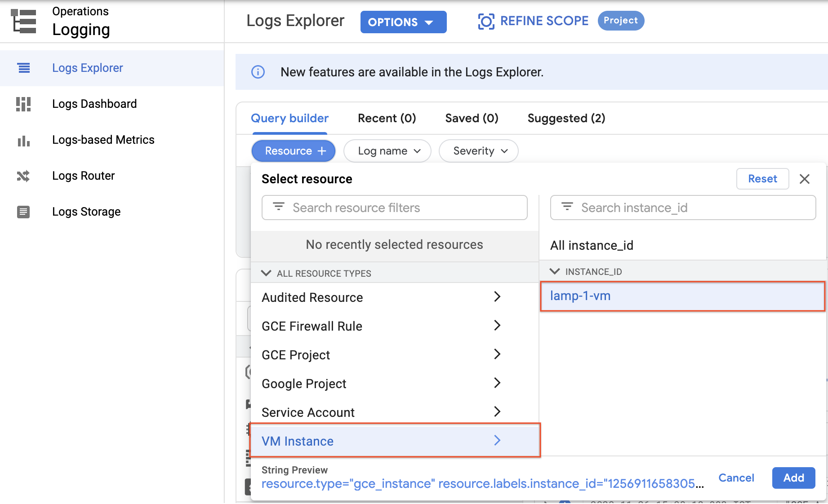Go to Logs-based Metrics
The height and width of the screenshot is (504, 828).
pyautogui.click(x=112, y=140)
